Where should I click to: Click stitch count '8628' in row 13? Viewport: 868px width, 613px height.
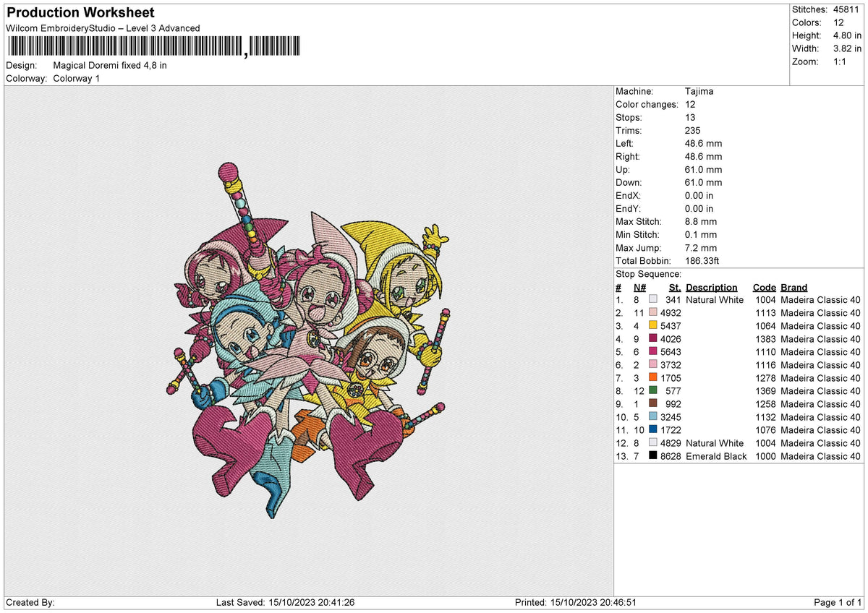click(x=671, y=456)
